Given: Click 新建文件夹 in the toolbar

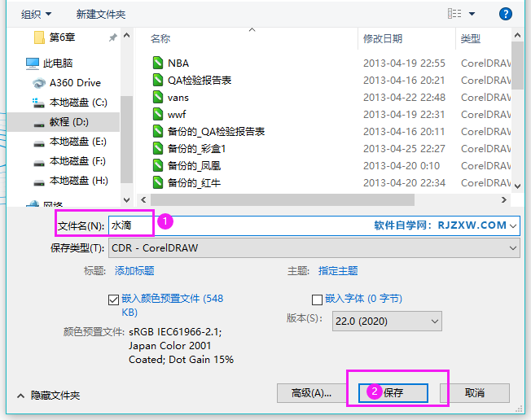Looking at the screenshot, I should [x=101, y=14].
